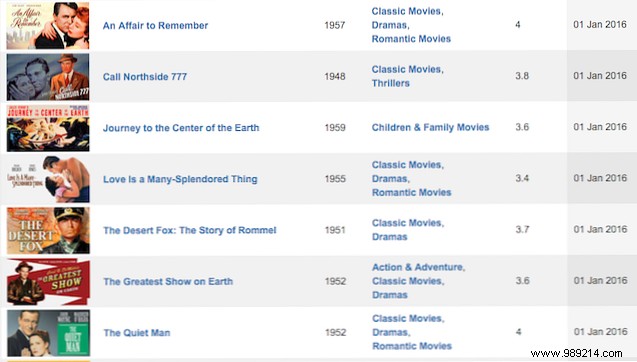
Task: Go to The Greatest Show on Earth link
Action: 168,282
